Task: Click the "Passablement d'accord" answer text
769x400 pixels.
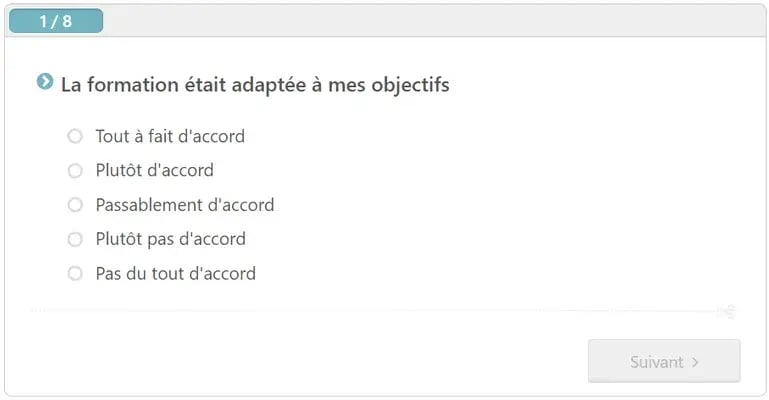Action: [x=185, y=205]
